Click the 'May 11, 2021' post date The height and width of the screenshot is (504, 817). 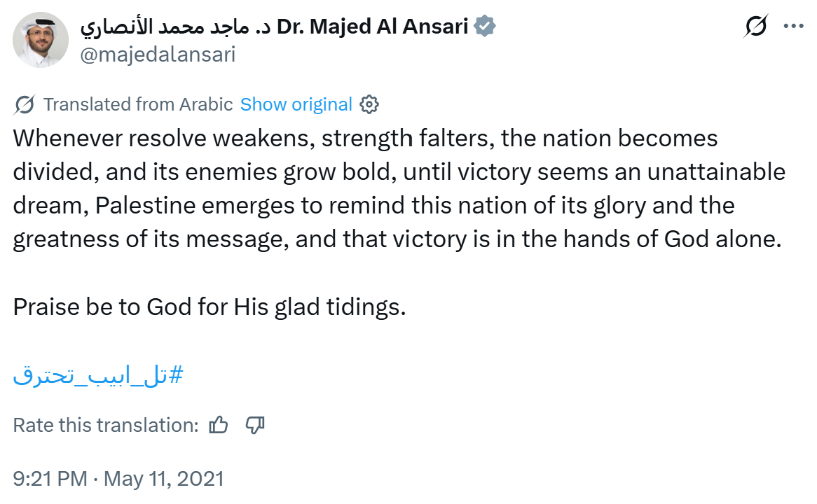(164, 479)
